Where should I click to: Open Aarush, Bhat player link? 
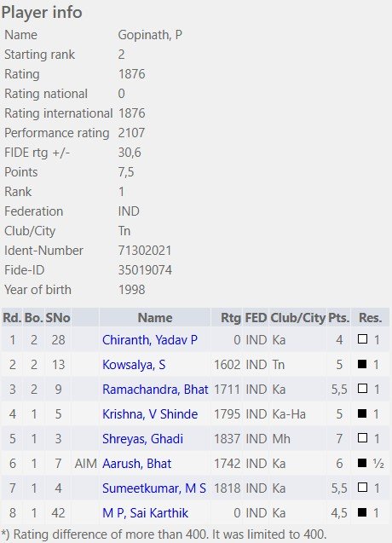point(137,464)
